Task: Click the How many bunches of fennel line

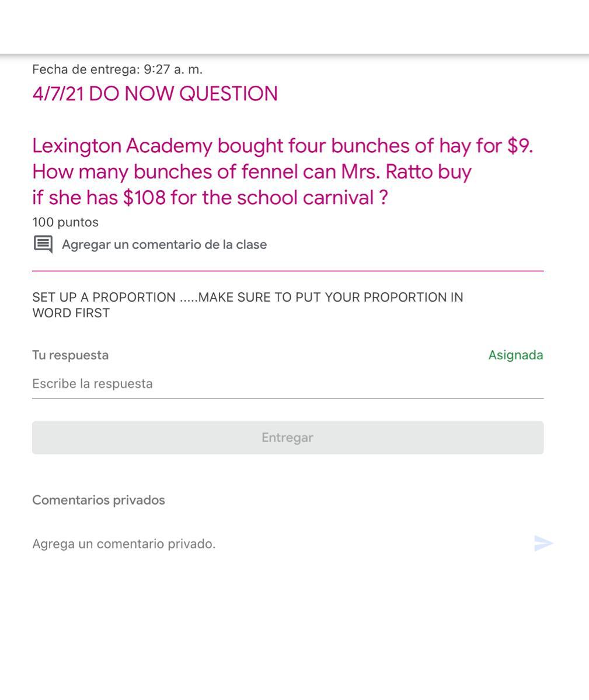Action: click(252, 172)
